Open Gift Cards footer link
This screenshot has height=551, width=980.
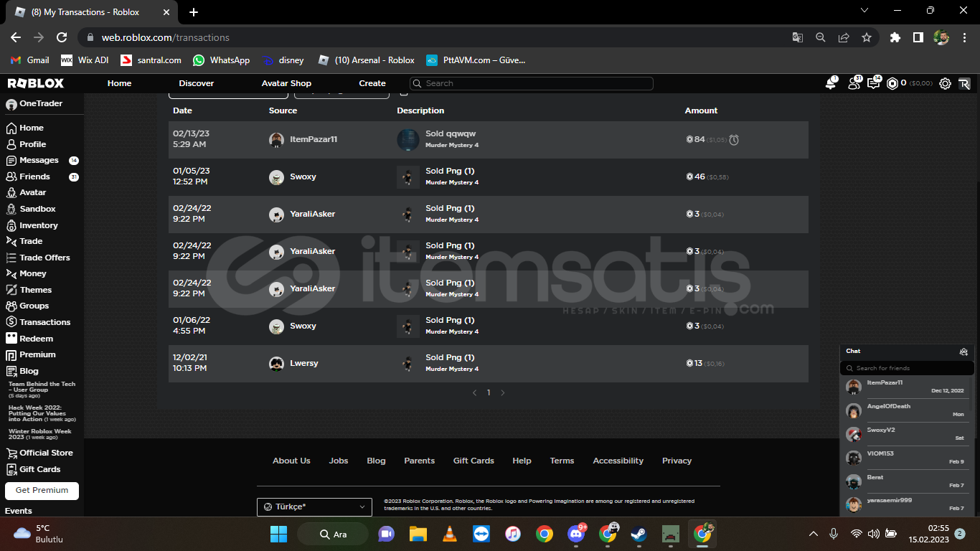coord(473,461)
